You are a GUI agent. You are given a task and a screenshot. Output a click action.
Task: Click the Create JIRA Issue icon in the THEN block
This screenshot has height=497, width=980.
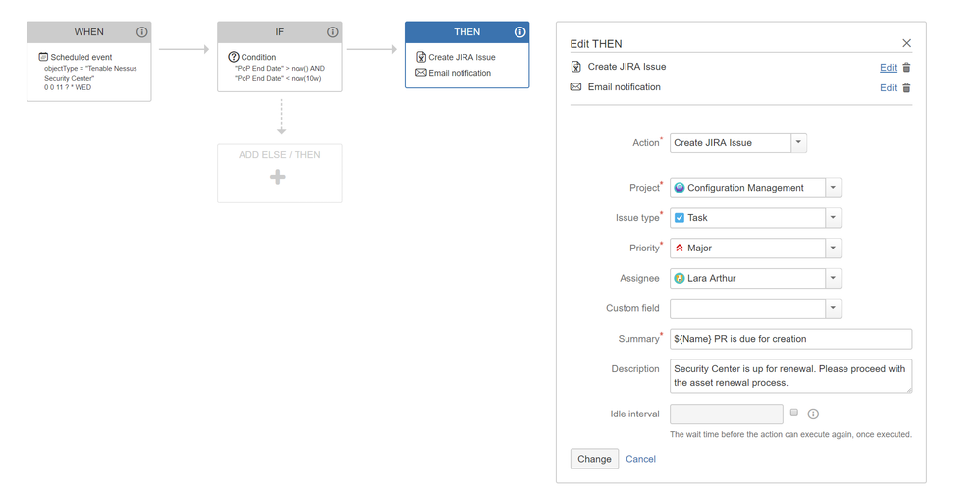pos(421,57)
